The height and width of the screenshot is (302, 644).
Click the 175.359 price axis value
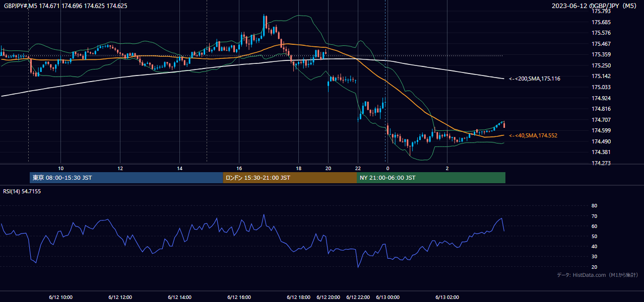click(x=601, y=54)
